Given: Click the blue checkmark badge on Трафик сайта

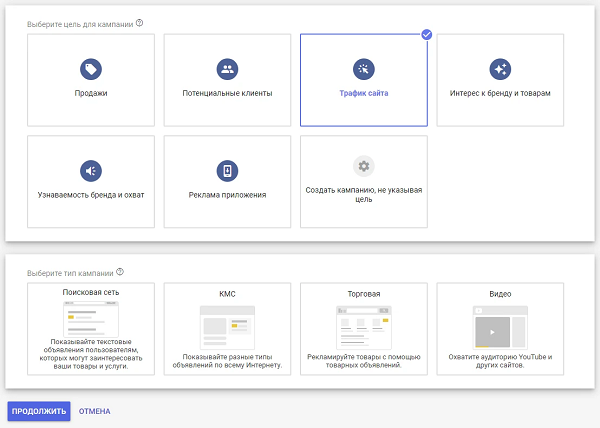Looking at the screenshot, I should (427, 35).
